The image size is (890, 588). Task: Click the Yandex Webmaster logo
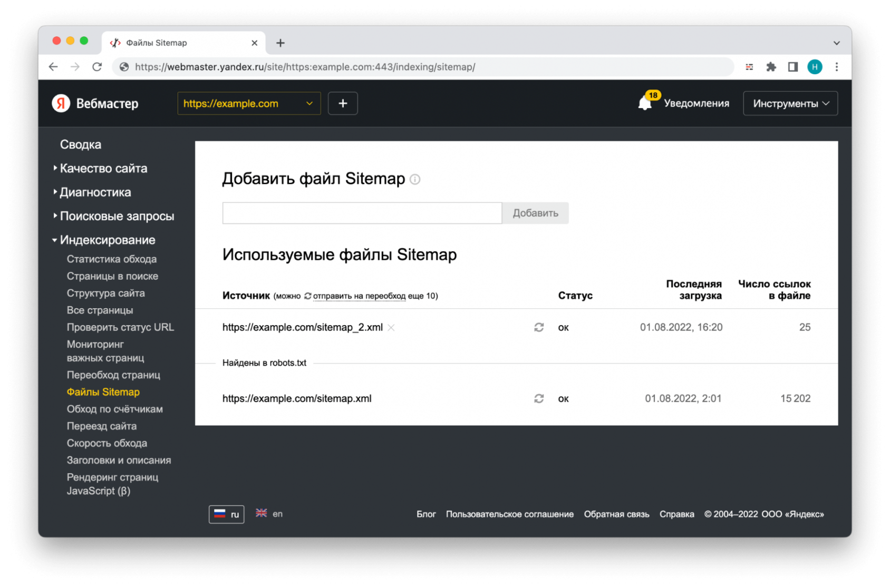(x=95, y=103)
